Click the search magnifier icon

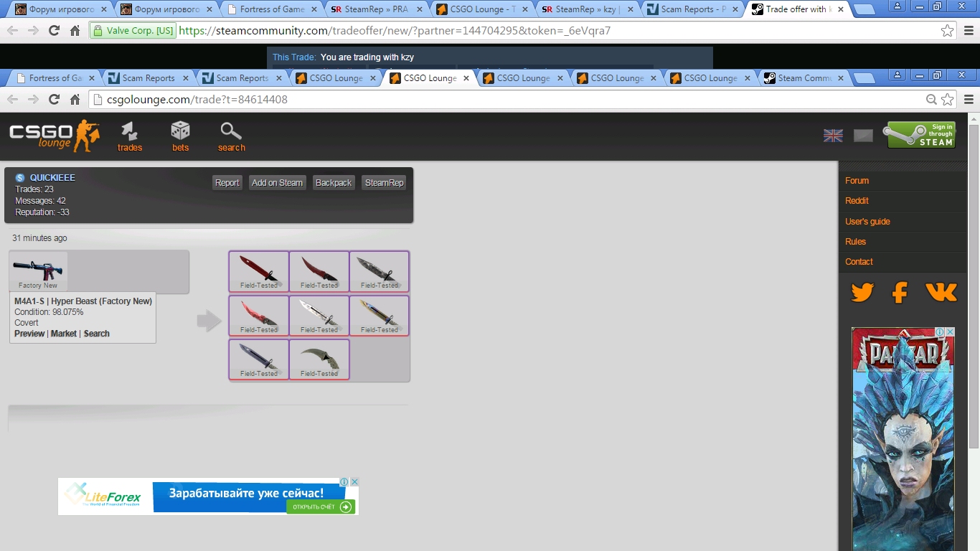coord(231,132)
